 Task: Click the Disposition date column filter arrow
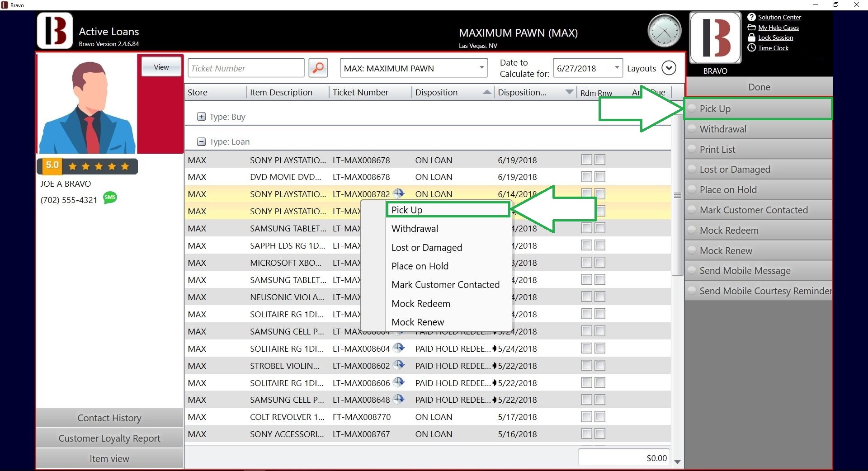[x=569, y=92]
